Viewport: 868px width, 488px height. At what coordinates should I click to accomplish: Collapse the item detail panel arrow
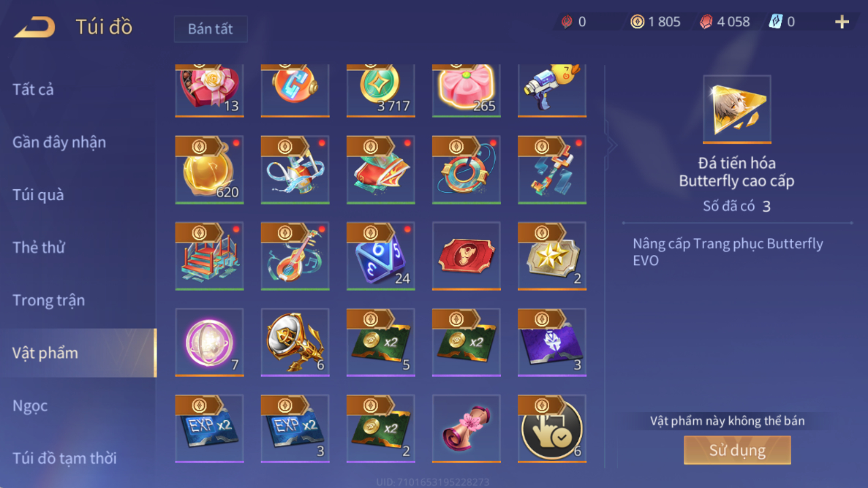point(611,145)
